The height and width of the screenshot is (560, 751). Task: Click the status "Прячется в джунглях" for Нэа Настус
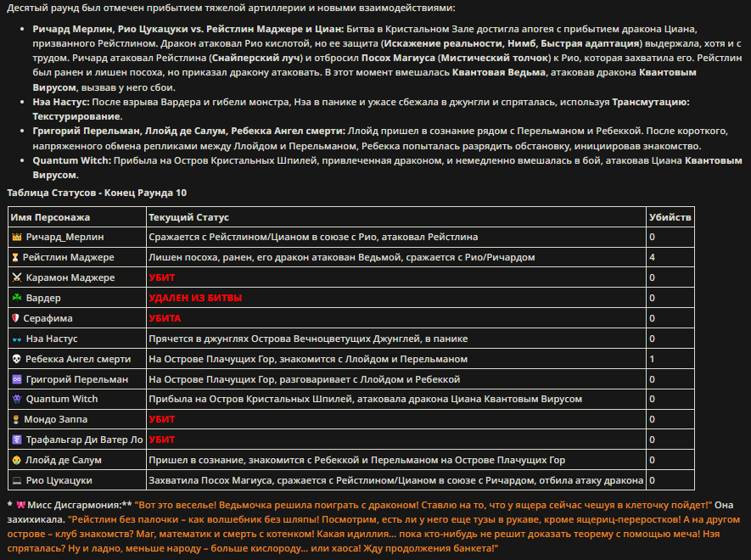[x=308, y=339]
